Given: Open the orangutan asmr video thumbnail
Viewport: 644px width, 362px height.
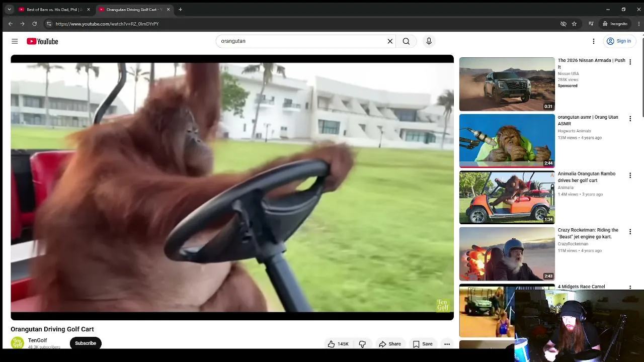Looking at the screenshot, I should click(507, 141).
